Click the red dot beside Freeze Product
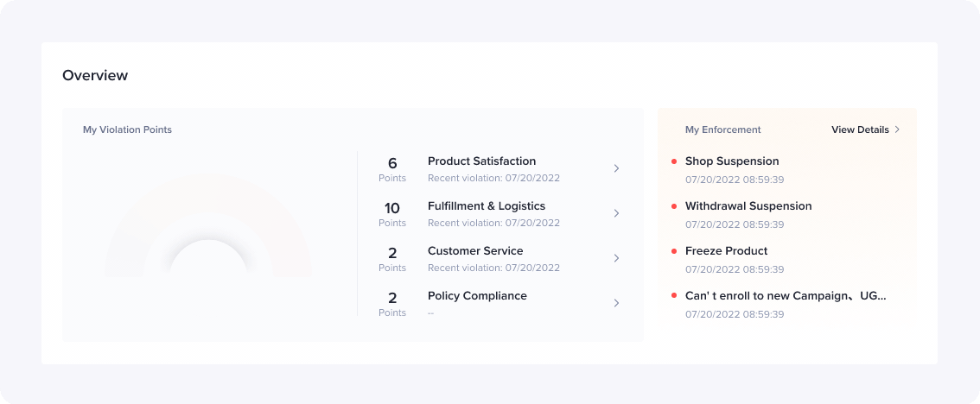 [x=674, y=251]
